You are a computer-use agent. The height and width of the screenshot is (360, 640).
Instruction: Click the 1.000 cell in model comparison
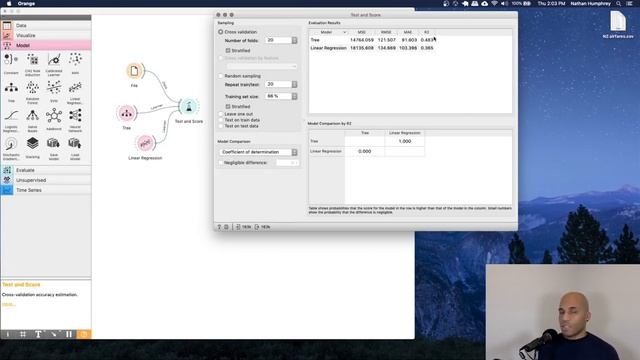[x=404, y=141]
